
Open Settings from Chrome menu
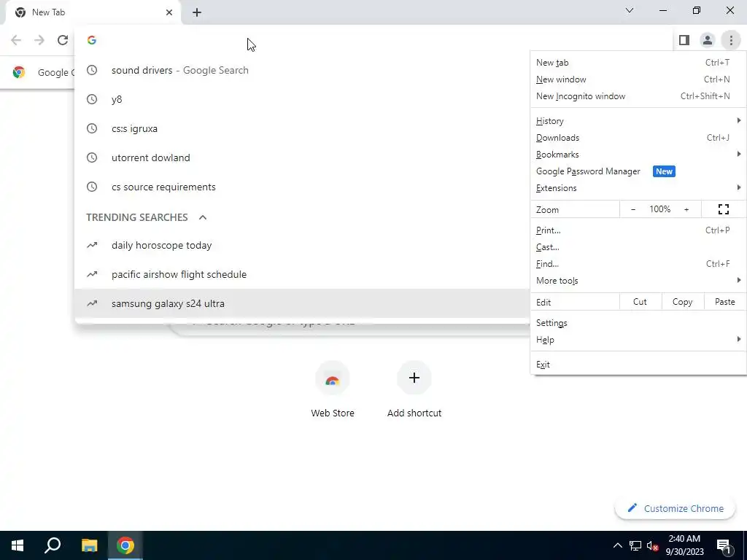tap(638, 323)
